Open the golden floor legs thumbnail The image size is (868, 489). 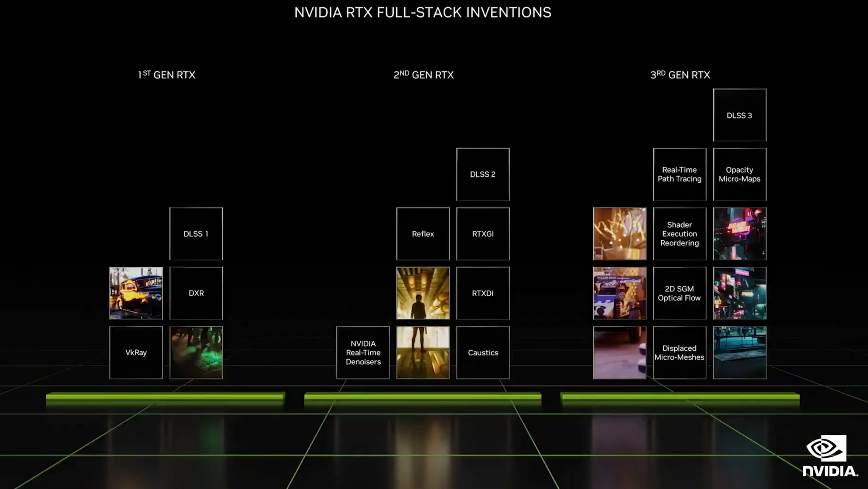click(x=423, y=352)
